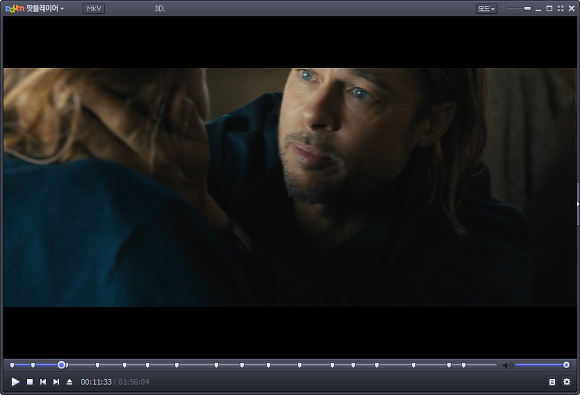Viewport: 580px width, 395px height.
Task: Click the MKV format button
Action: pyautogui.click(x=94, y=8)
